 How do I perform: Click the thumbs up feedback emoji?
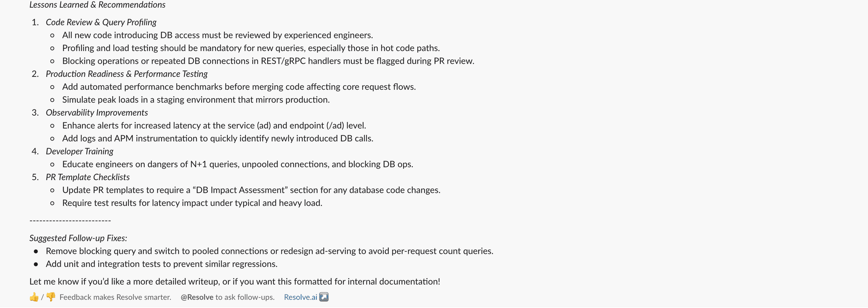pos(34,297)
